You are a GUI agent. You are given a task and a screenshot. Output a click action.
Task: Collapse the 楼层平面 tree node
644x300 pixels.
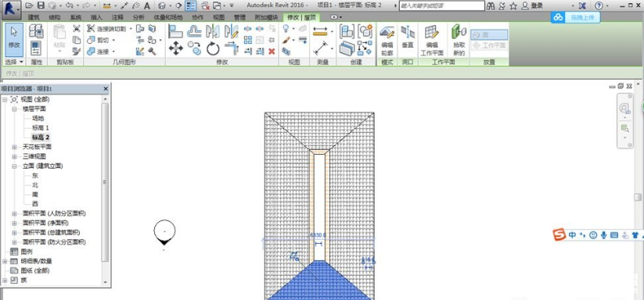(x=15, y=109)
